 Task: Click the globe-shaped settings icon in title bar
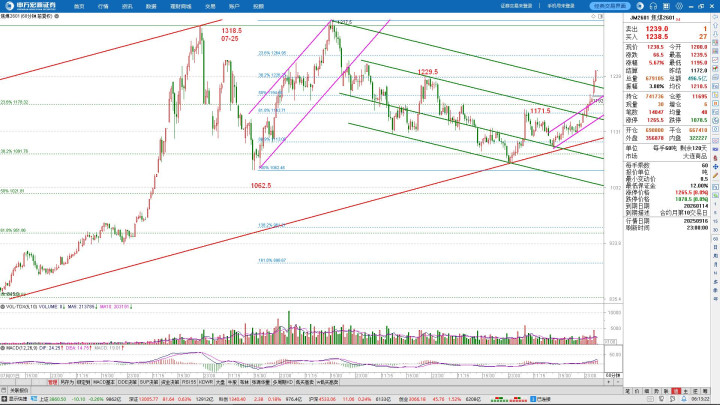pyautogui.click(x=679, y=6)
